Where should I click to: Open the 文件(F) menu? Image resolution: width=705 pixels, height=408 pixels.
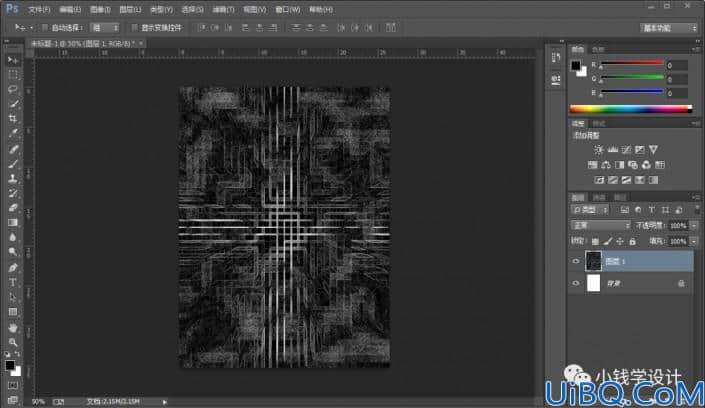tap(39, 9)
